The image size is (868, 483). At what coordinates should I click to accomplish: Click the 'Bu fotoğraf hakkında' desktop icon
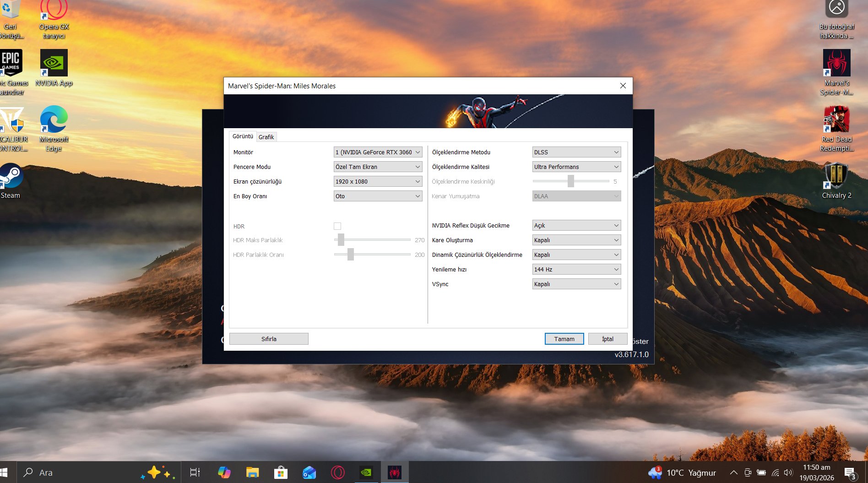point(836,20)
